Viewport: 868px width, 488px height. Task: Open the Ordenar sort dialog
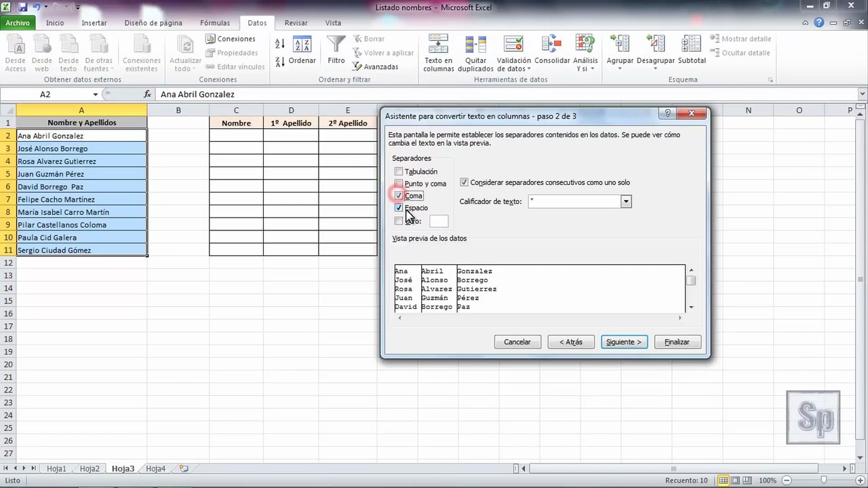[302, 51]
